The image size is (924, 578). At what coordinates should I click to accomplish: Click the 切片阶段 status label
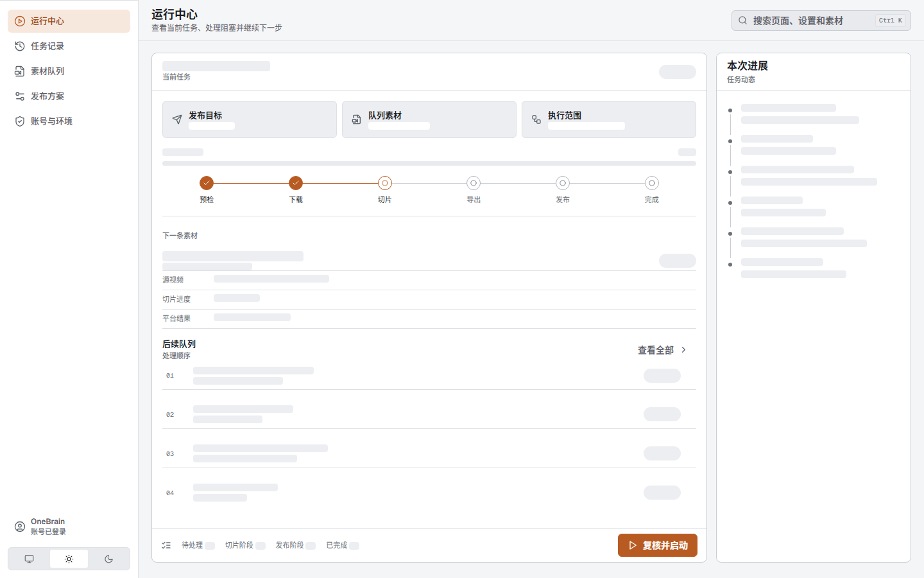(x=239, y=545)
